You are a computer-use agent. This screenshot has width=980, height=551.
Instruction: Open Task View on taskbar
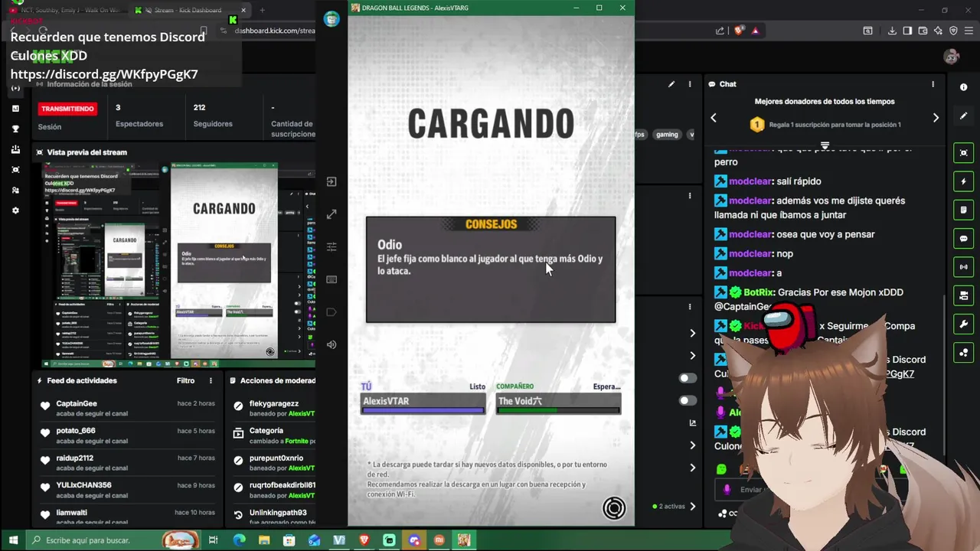point(214,540)
